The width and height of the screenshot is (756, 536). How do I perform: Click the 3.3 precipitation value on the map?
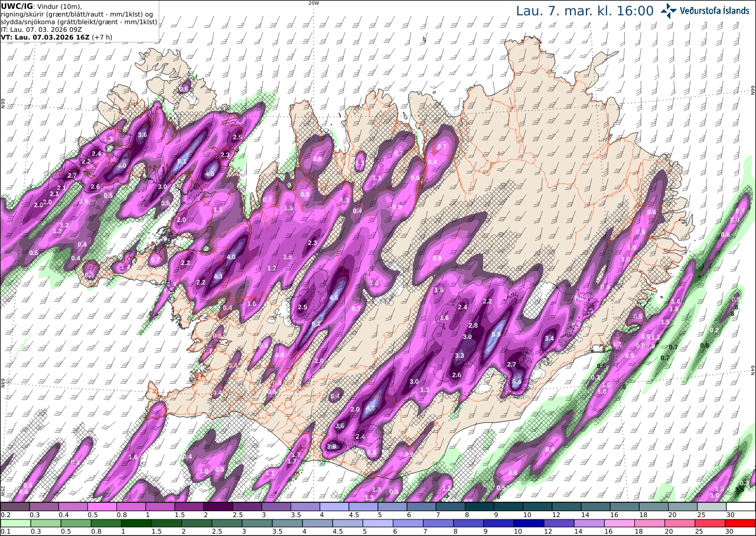(460, 356)
